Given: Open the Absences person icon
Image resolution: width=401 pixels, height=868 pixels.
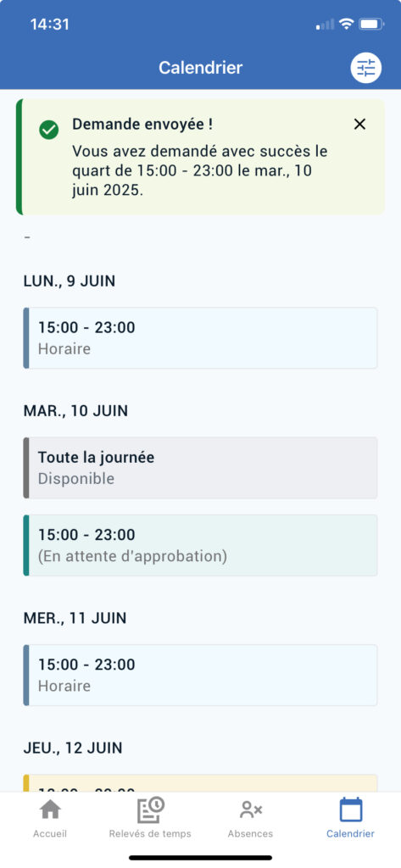Looking at the screenshot, I should tap(250, 810).
